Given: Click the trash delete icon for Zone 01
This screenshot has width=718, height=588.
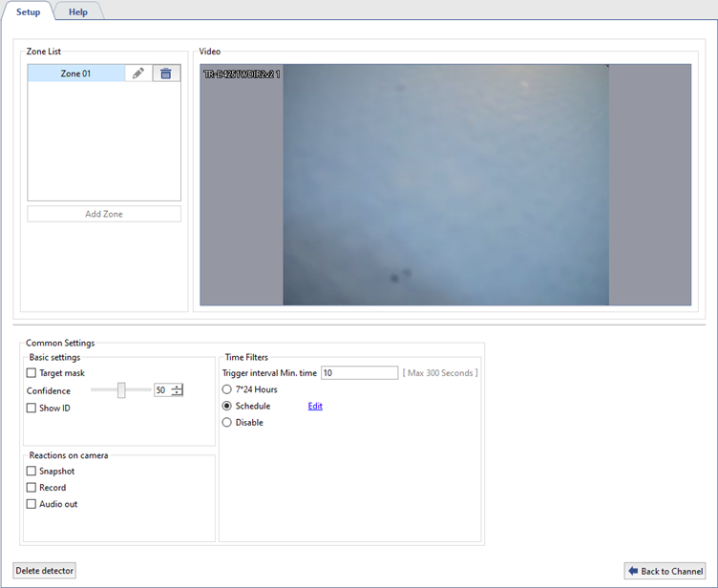Looking at the screenshot, I should pos(166,73).
